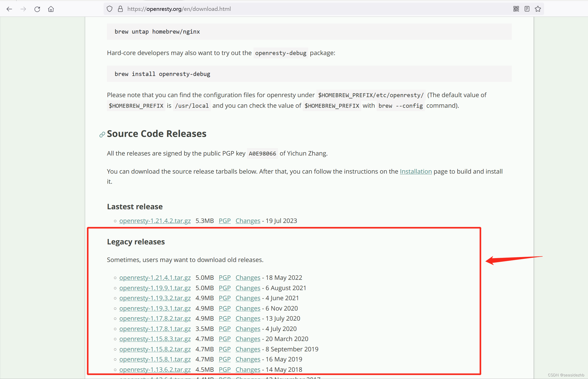Open PGP link for openresty-1.17.8.2

click(225, 319)
